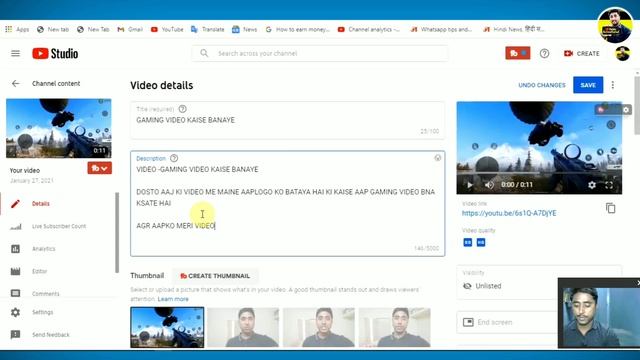Click the CREATE button
Screen dimensions: 640x360
pos(582,53)
